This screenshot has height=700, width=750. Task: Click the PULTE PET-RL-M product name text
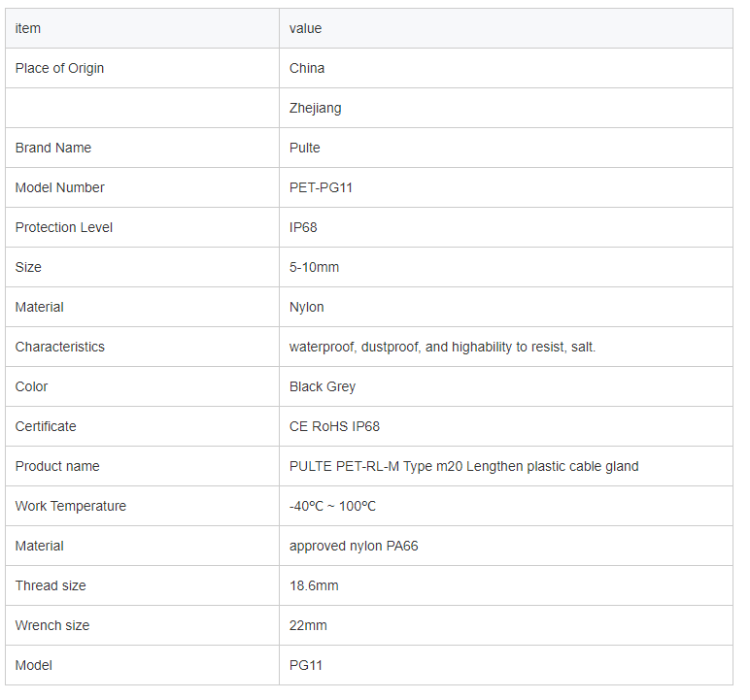(464, 466)
